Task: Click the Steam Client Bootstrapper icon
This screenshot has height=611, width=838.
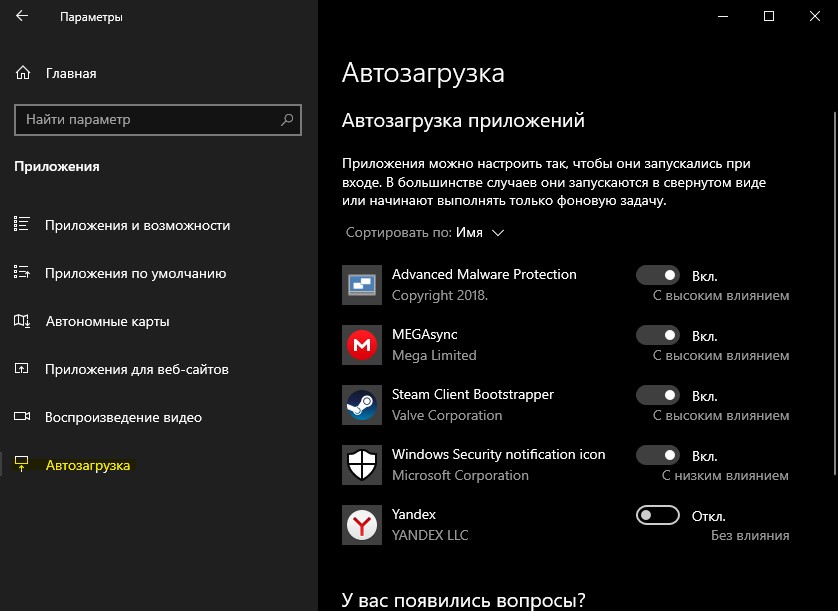Action: coord(362,405)
